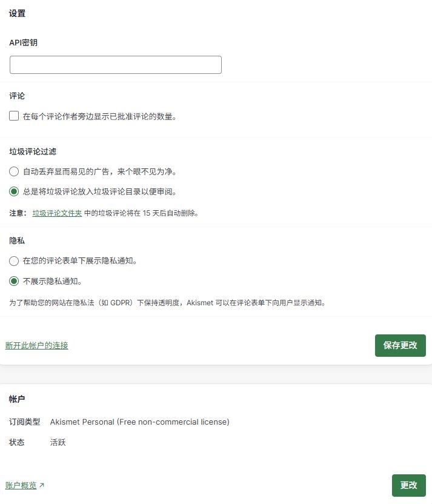Click the GDPR privacy explanation text
This screenshot has height=504, width=432.
tap(167, 303)
